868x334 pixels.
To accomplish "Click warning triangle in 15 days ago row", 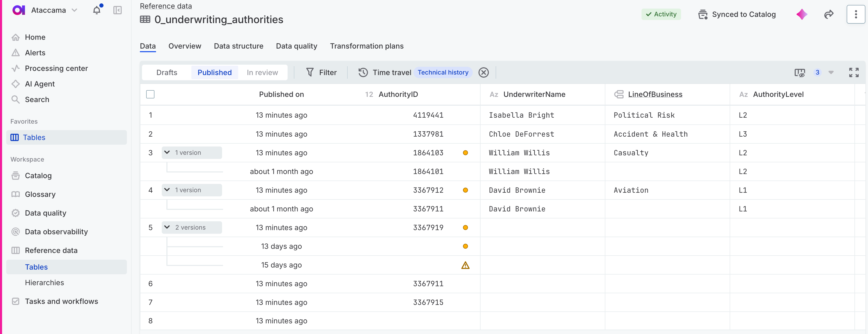I will point(465,265).
